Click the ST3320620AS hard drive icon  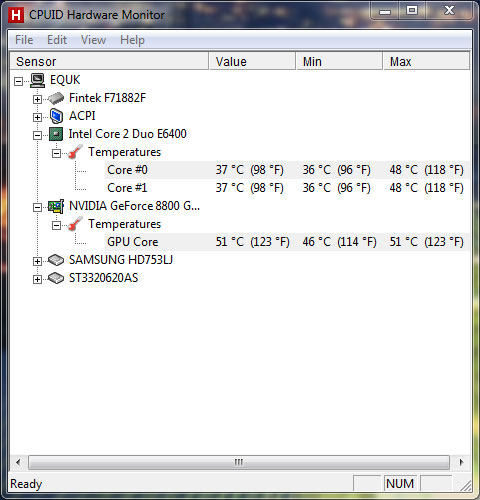56,278
